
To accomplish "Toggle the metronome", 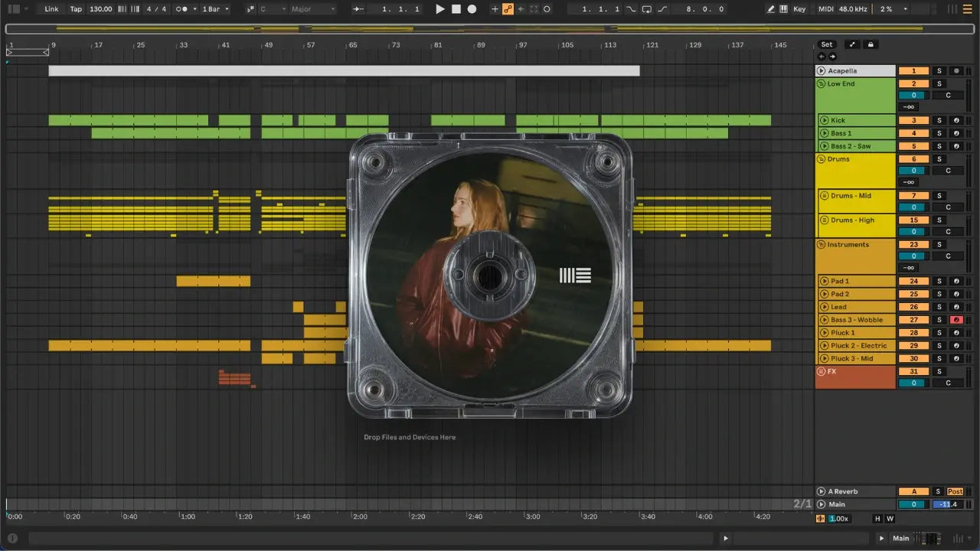I will 181,9.
